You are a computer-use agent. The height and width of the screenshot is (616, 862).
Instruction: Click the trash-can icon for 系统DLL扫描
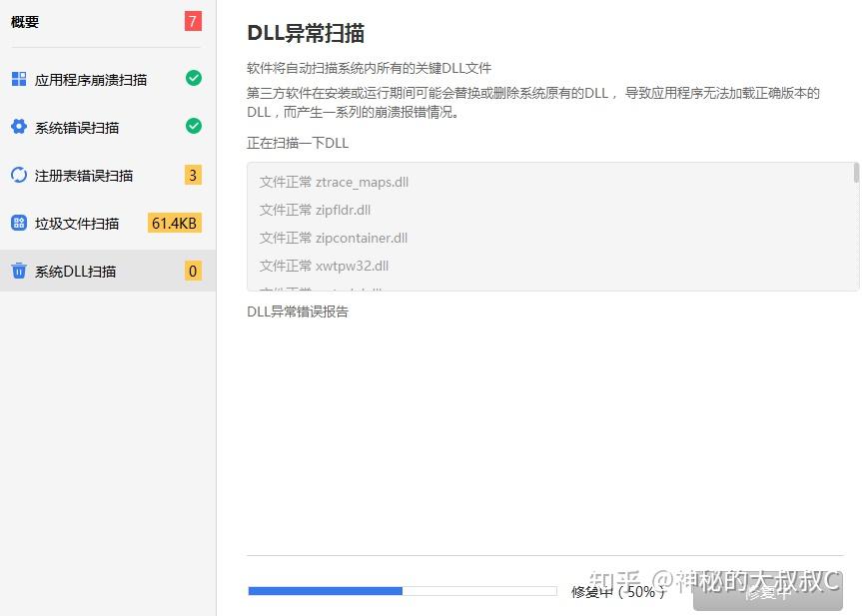click(x=20, y=271)
